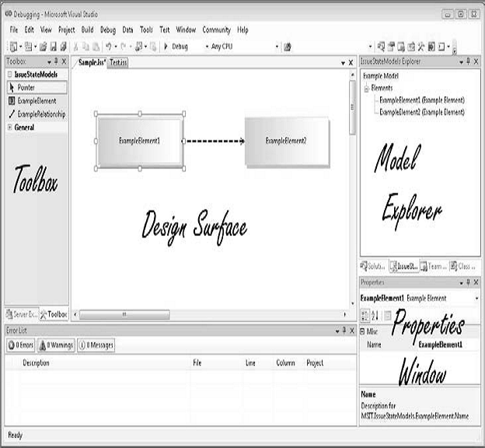
Task: Switch to the Test.iss document tab
Action: 119,62
